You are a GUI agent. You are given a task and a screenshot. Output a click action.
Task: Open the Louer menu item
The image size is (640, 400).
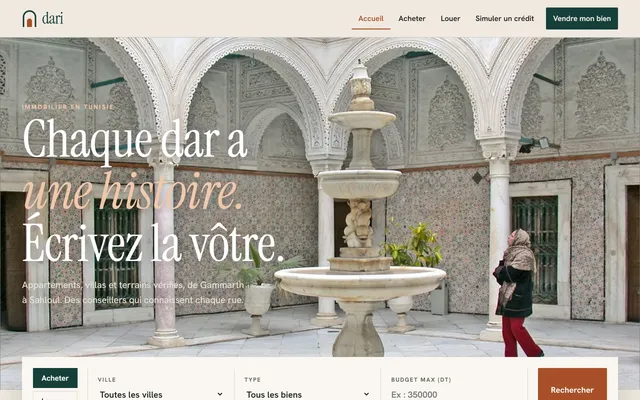point(450,19)
